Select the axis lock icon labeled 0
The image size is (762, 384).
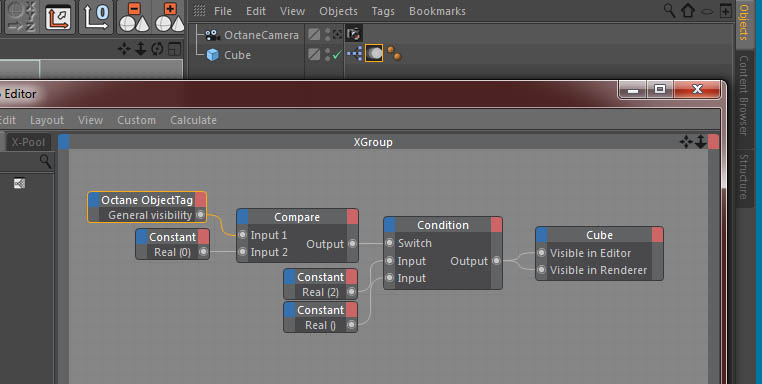[95, 17]
